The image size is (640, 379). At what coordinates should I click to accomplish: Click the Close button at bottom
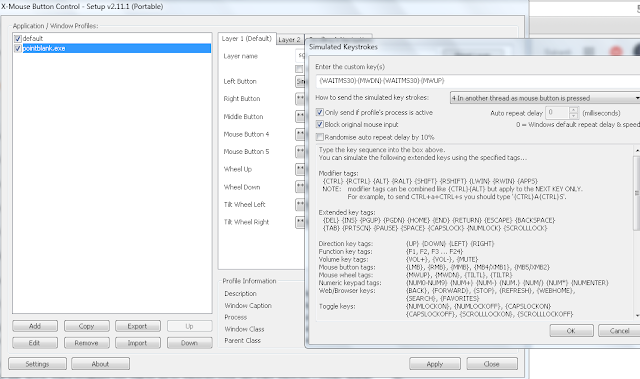[492, 364]
